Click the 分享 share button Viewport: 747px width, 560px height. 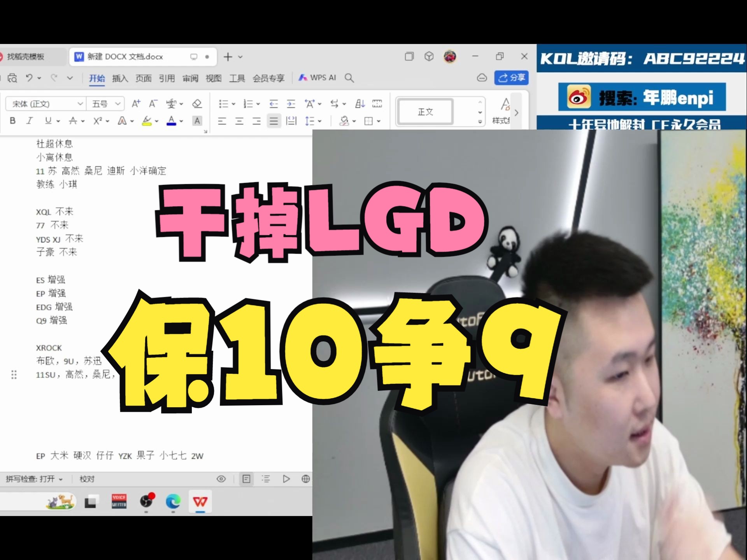pyautogui.click(x=512, y=78)
